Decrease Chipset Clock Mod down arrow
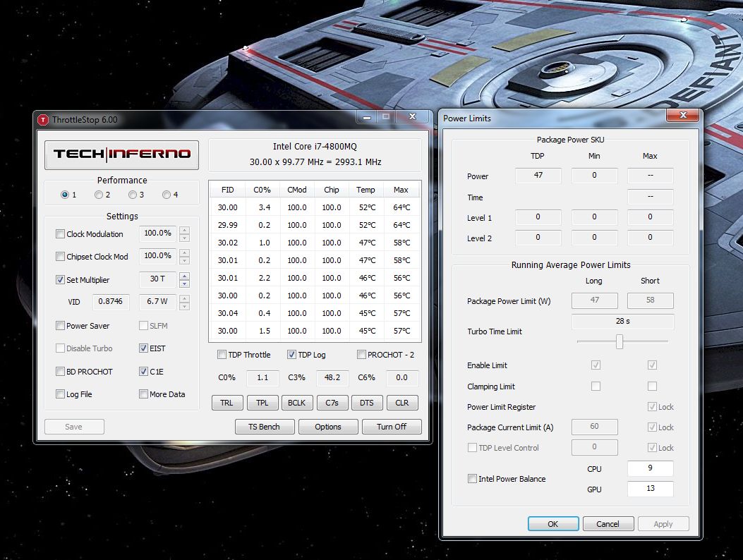 pyautogui.click(x=185, y=260)
